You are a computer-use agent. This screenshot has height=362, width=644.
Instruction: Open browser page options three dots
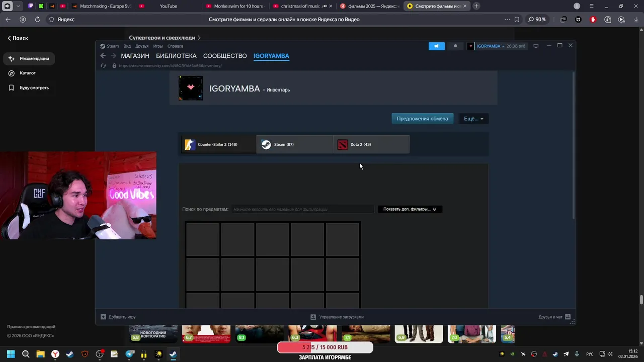[507, 20]
